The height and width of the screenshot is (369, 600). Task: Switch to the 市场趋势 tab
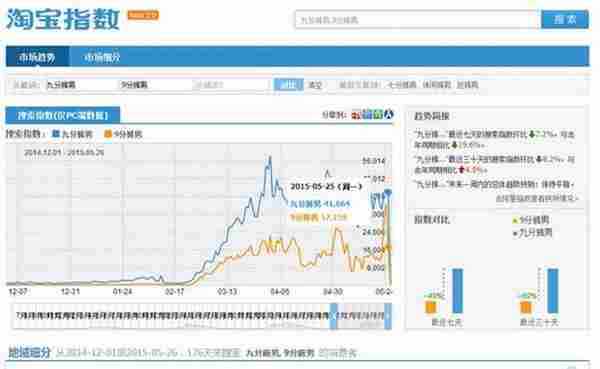click(37, 57)
